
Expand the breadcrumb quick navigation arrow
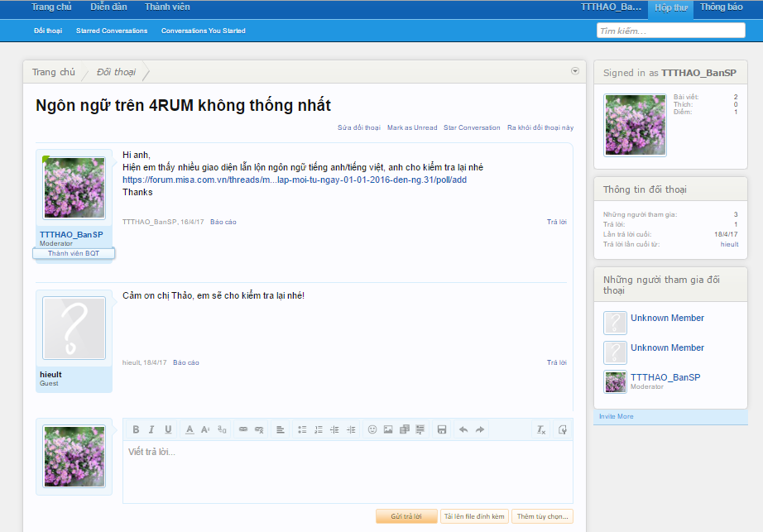[x=575, y=71]
